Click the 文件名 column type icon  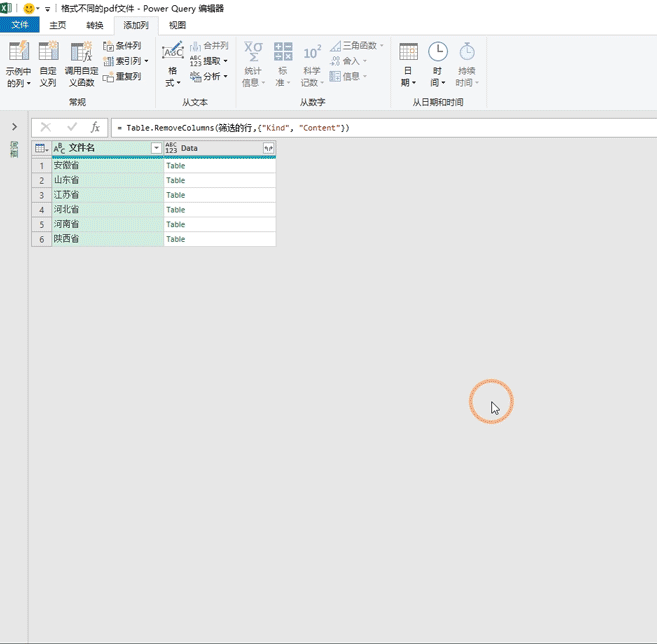coord(59,148)
